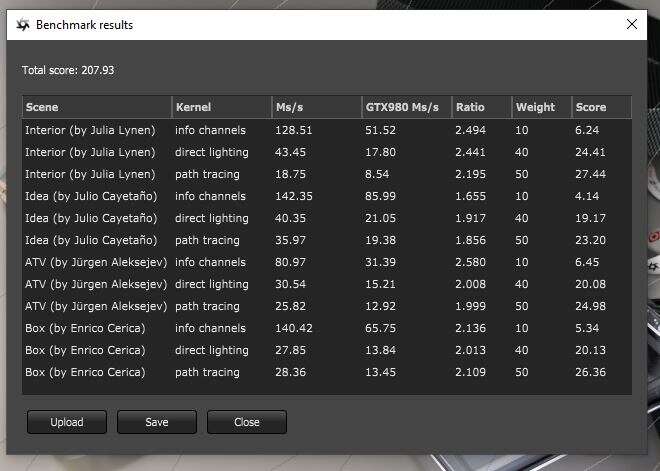Click the 85.99 GTX980 value
Screen dimensions: 660x471
click(x=381, y=196)
